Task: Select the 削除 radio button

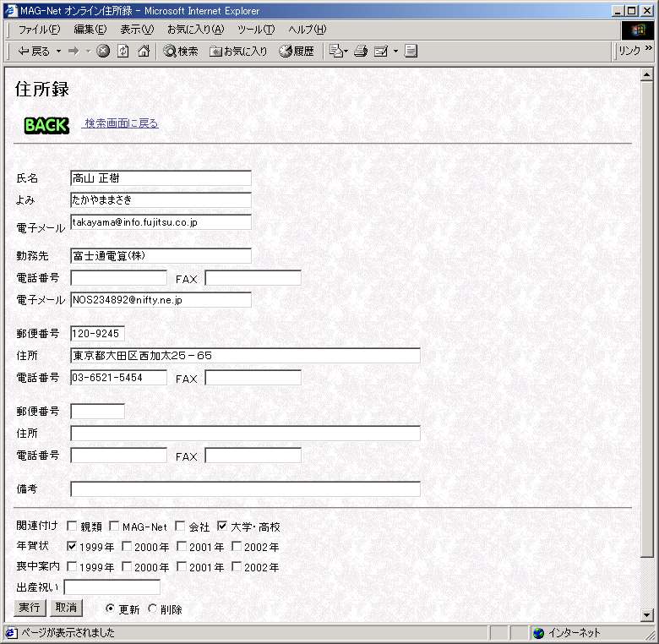Action: coord(152,609)
